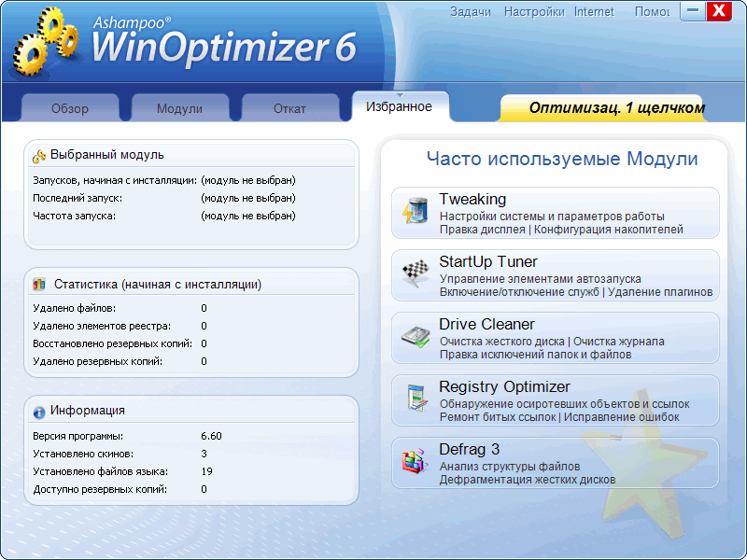This screenshot has height=560, width=747.
Task: Click the Последний запуск label
Action: [78, 198]
